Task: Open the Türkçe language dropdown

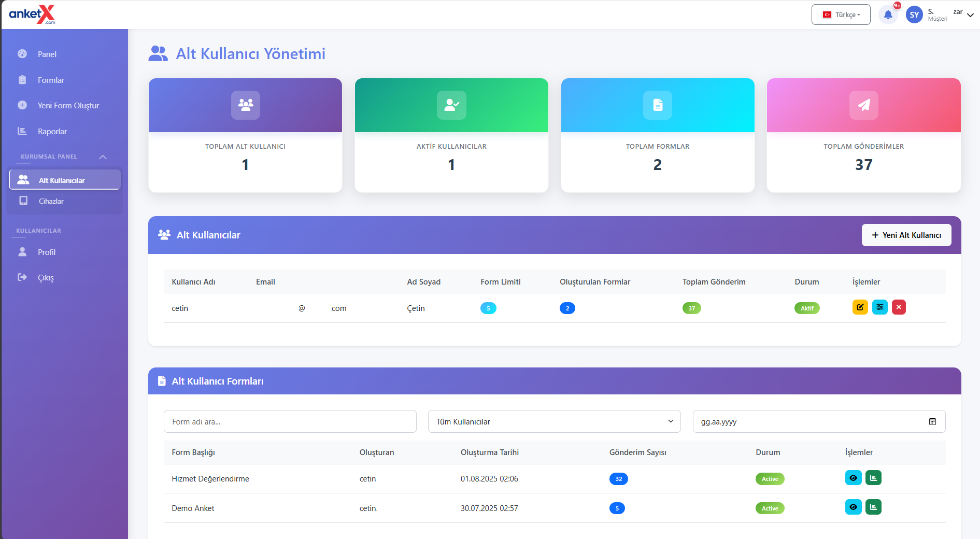Action: pyautogui.click(x=841, y=15)
